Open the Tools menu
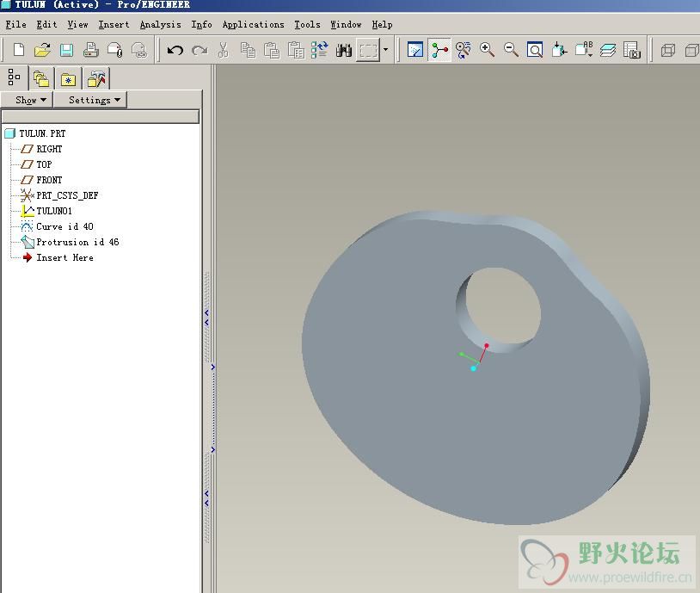The image size is (700, 593). pyautogui.click(x=307, y=25)
